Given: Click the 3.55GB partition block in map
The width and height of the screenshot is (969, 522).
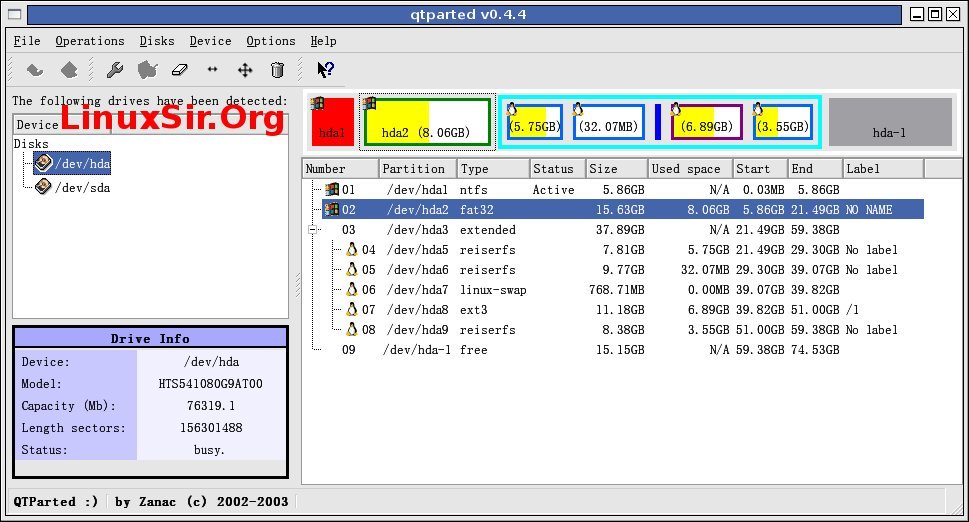Looking at the screenshot, I should pyautogui.click(x=782, y=122).
